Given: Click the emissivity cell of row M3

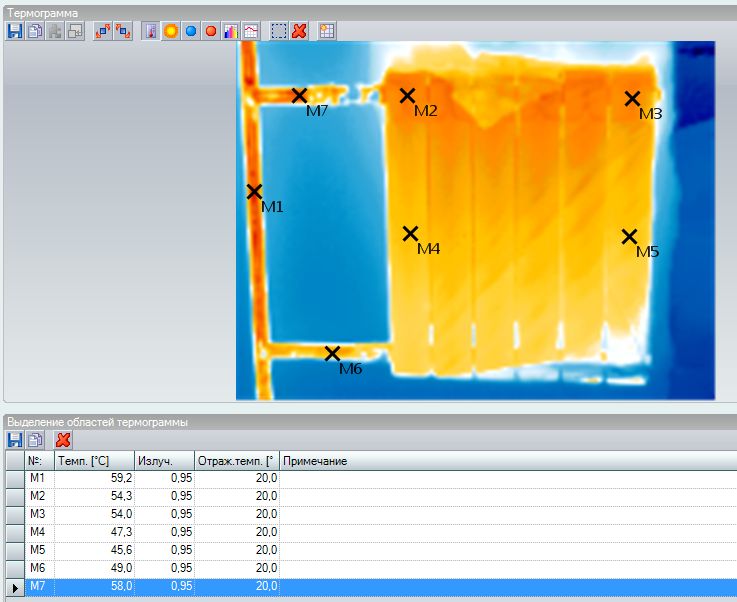Looking at the screenshot, I should point(163,514).
